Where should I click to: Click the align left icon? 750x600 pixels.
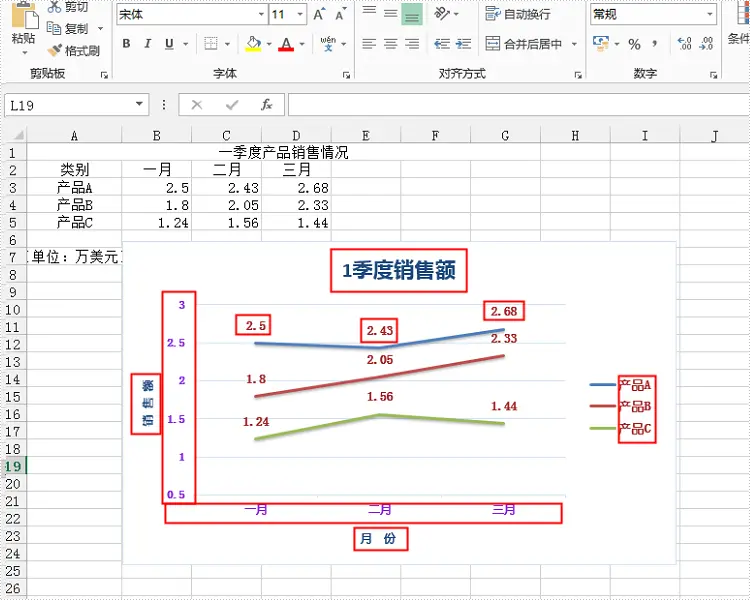click(369, 44)
